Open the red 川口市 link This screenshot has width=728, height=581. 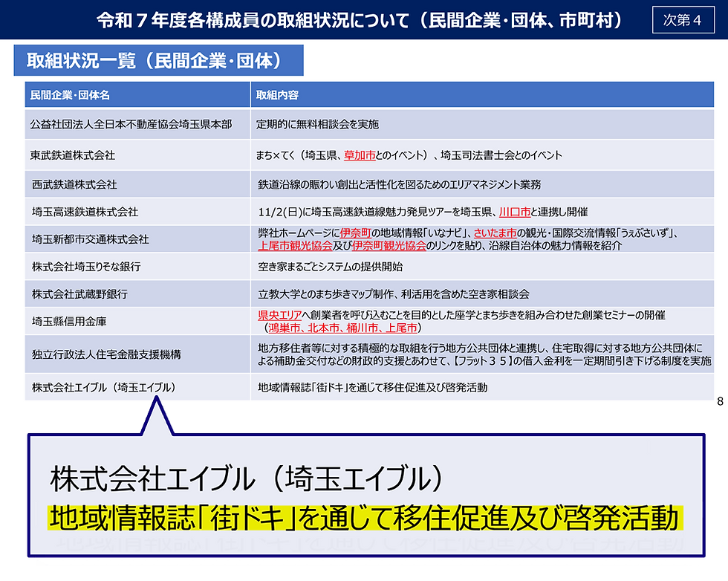point(514,212)
